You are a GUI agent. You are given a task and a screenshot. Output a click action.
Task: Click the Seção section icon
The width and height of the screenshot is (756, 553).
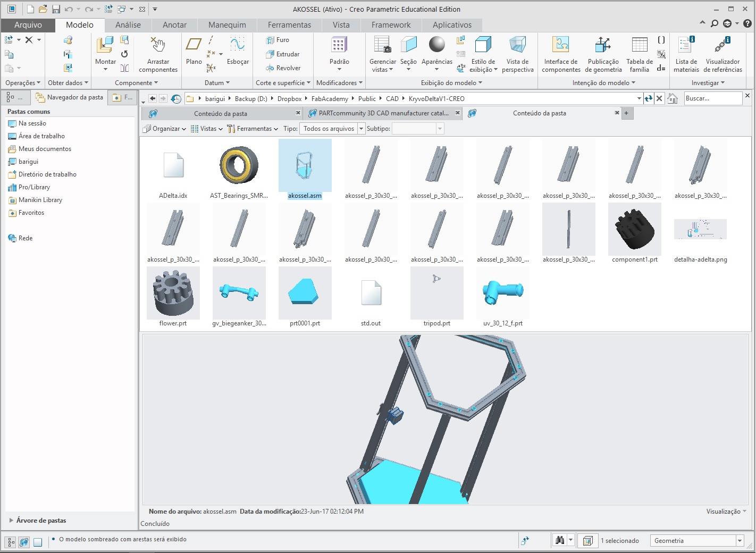[408, 45]
